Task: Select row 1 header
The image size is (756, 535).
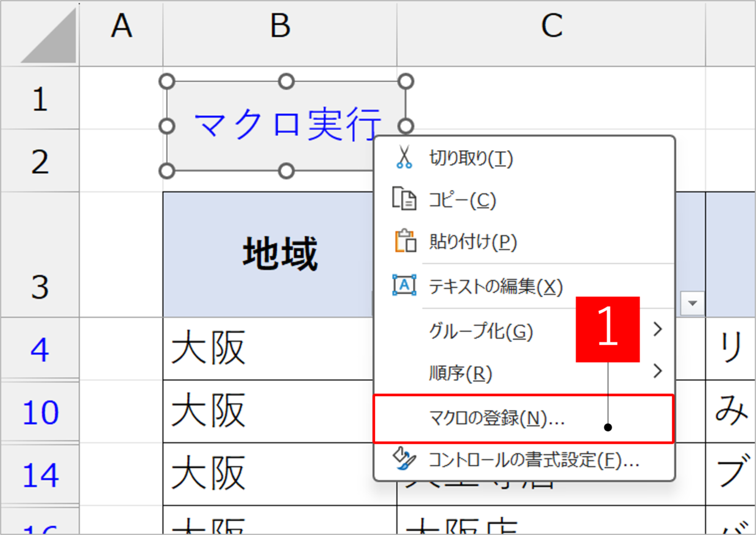Action: pos(40,97)
